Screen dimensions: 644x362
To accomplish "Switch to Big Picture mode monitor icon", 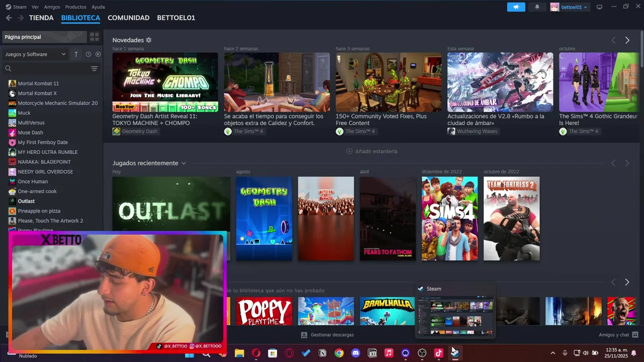I will click(599, 7).
